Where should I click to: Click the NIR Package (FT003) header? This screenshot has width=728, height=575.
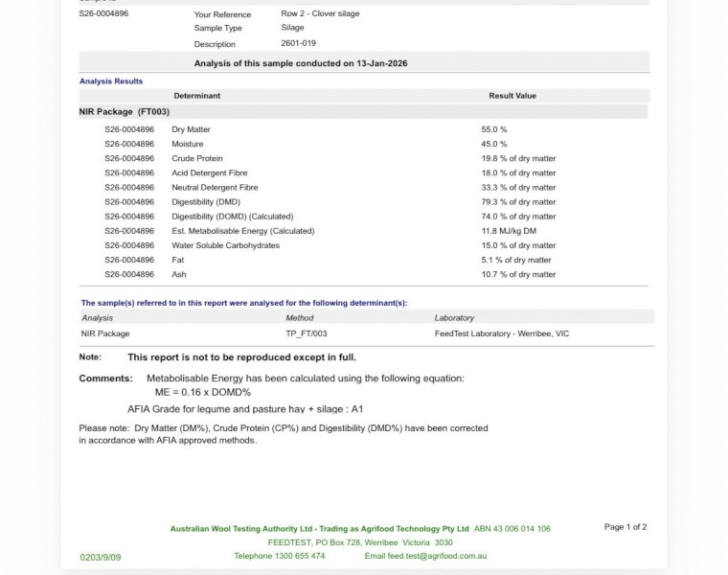(124, 112)
